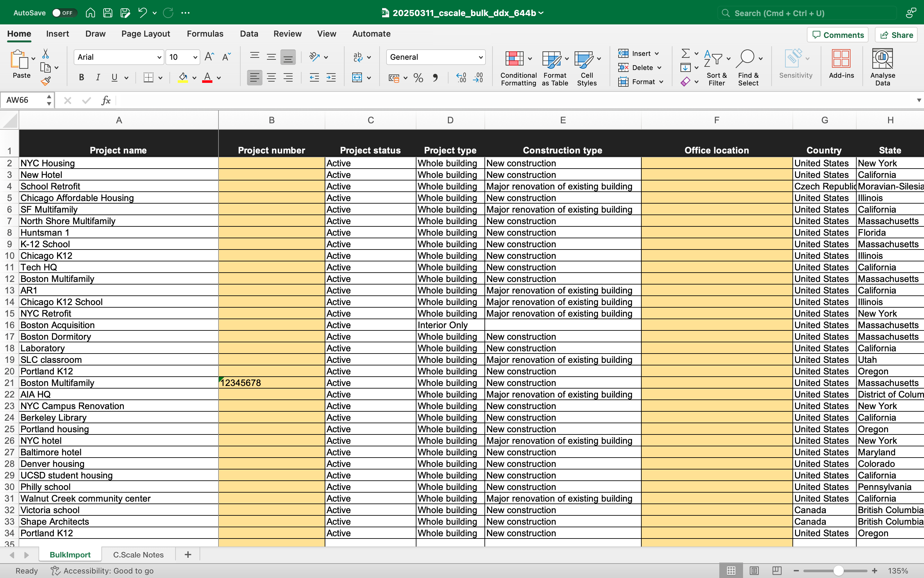924x578 pixels.
Task: Open the Format as Table gallery
Action: (555, 68)
